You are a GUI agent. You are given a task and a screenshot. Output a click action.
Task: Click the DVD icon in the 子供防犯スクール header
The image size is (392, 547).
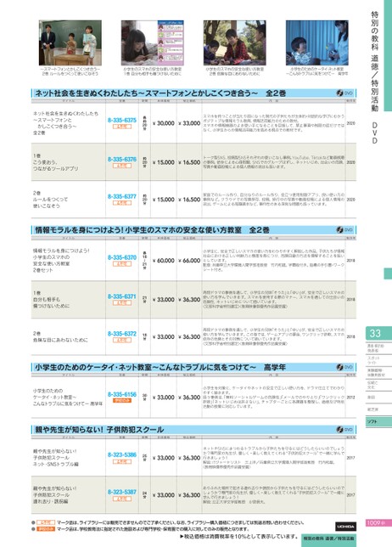click(x=344, y=430)
